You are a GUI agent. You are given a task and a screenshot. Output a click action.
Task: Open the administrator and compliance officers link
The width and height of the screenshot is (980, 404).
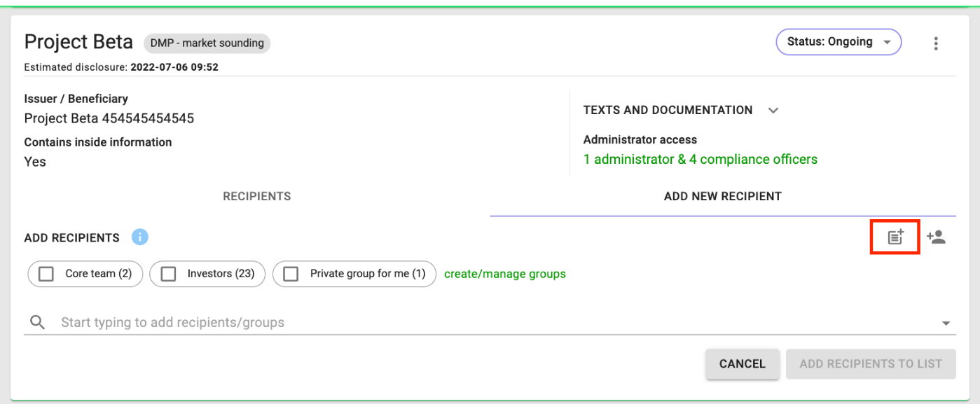click(x=701, y=159)
